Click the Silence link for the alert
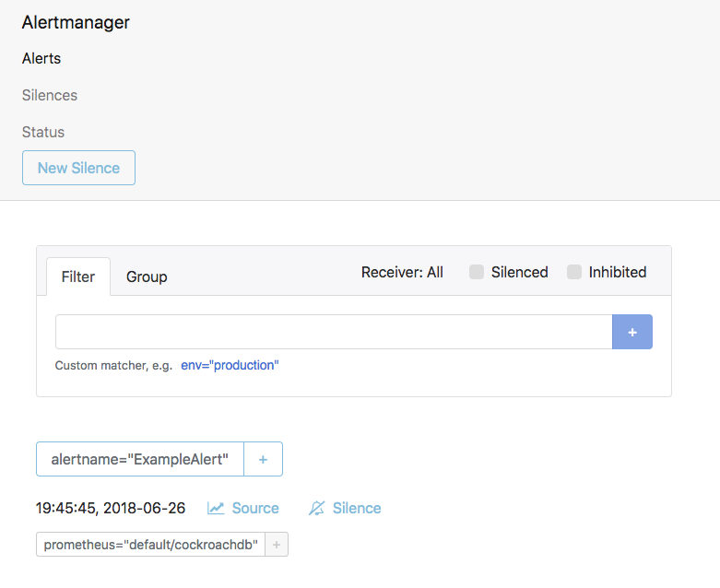This screenshot has height=588, width=720. coord(345,508)
